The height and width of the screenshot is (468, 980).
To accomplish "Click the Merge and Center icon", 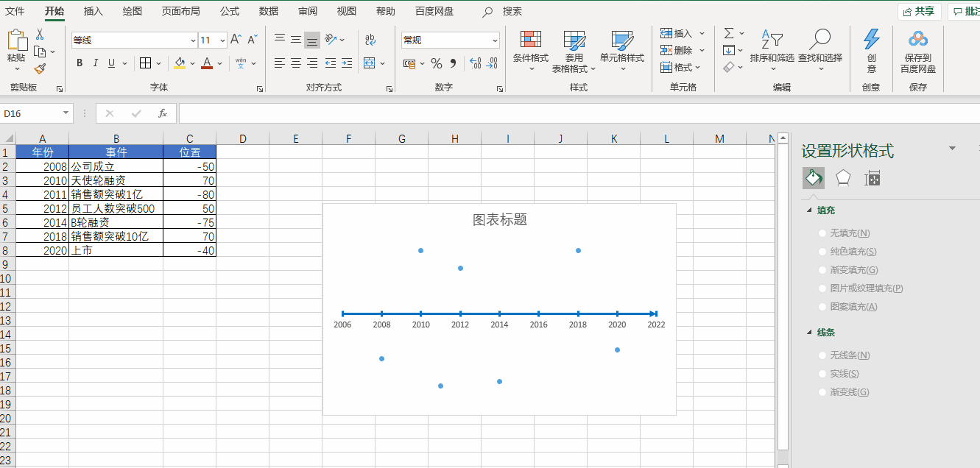I will coord(370,63).
